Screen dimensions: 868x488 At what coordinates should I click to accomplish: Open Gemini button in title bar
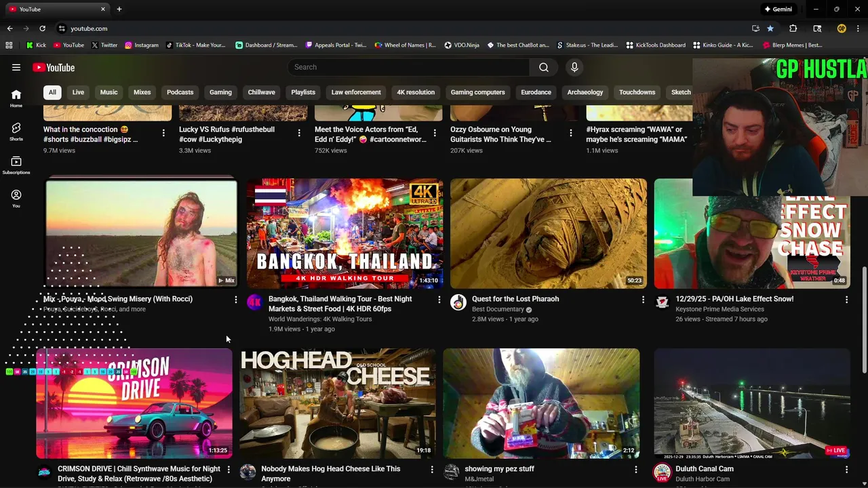pos(778,9)
